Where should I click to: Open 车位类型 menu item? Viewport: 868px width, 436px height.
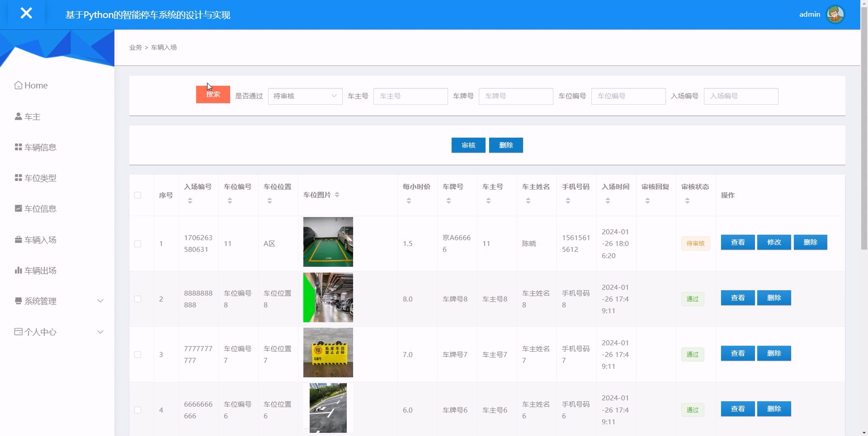(x=40, y=178)
